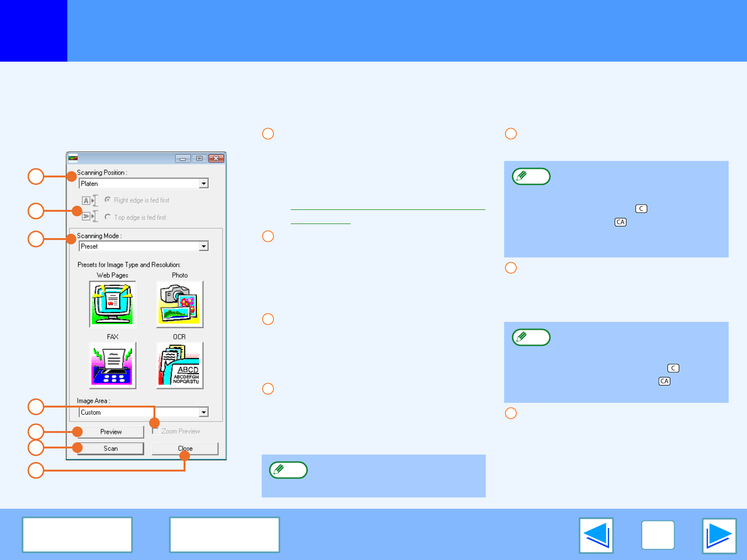Viewport: 747px width, 560px height.
Task: Click second blank footer navigation button
Action: [225, 535]
